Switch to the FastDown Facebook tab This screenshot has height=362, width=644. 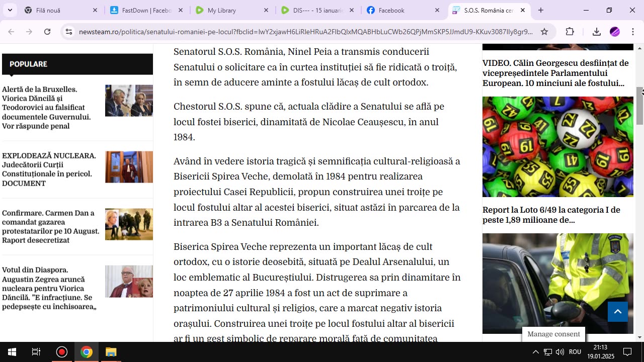(146, 10)
